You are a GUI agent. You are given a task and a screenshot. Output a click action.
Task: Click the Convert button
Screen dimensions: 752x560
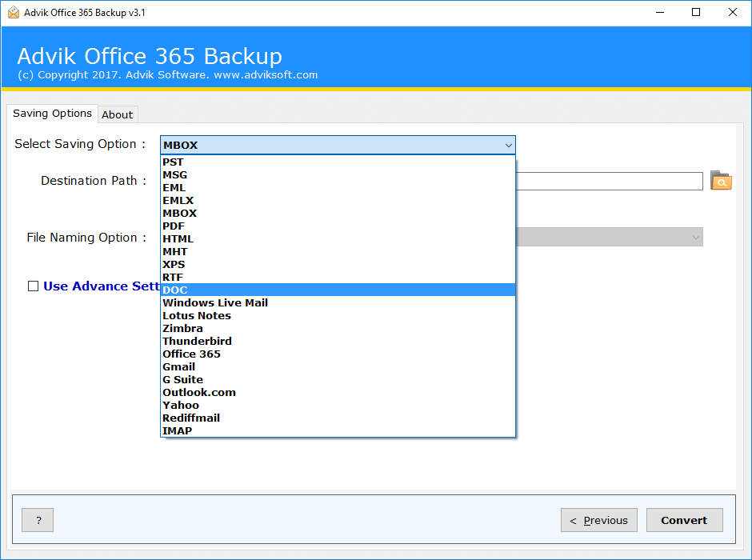(x=684, y=520)
